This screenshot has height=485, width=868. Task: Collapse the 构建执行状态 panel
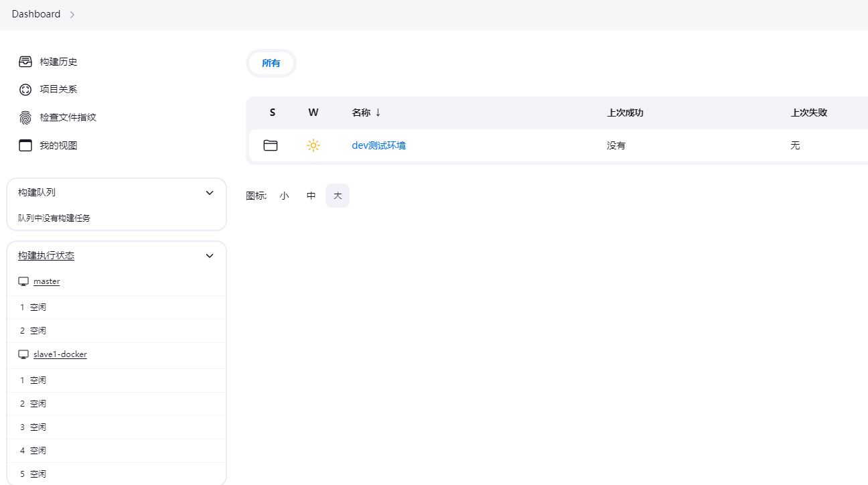pyautogui.click(x=209, y=255)
